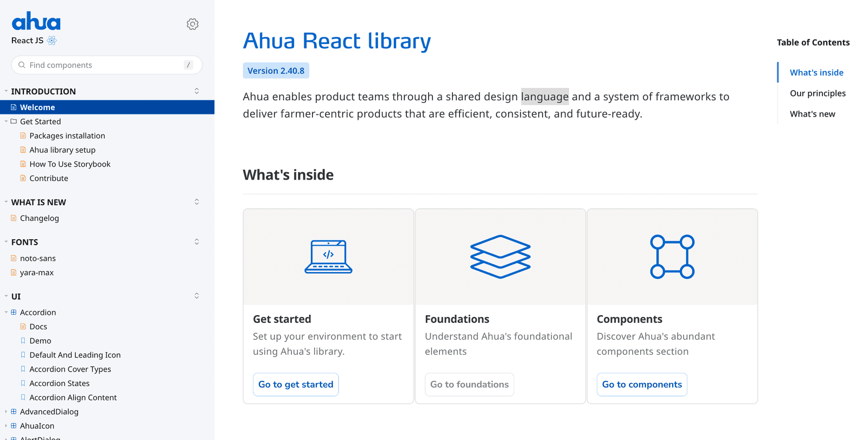The height and width of the screenshot is (440, 868).
Task: Toggle the UI heading caret
Action: [6, 296]
